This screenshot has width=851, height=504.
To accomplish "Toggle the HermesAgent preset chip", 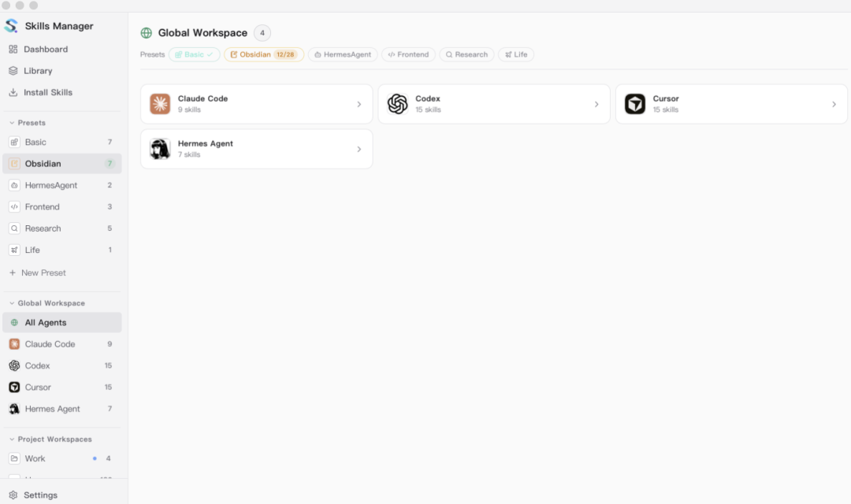I will click(343, 55).
